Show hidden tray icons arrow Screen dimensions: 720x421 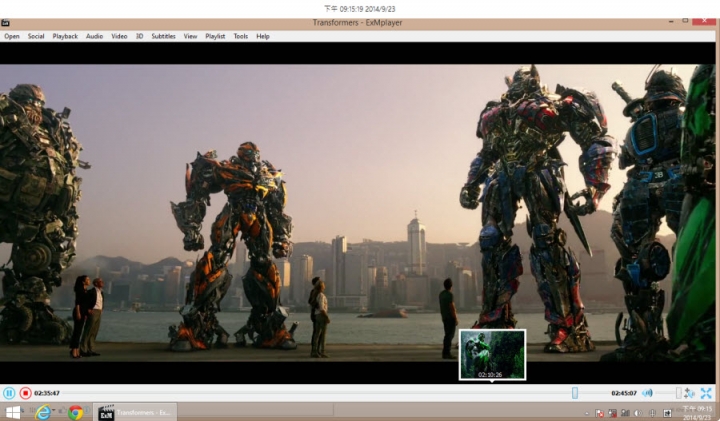point(586,413)
